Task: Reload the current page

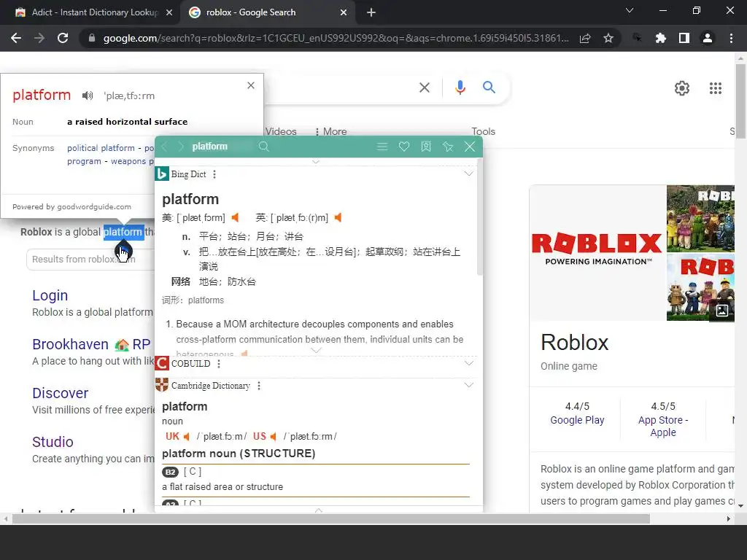Action: (63, 38)
